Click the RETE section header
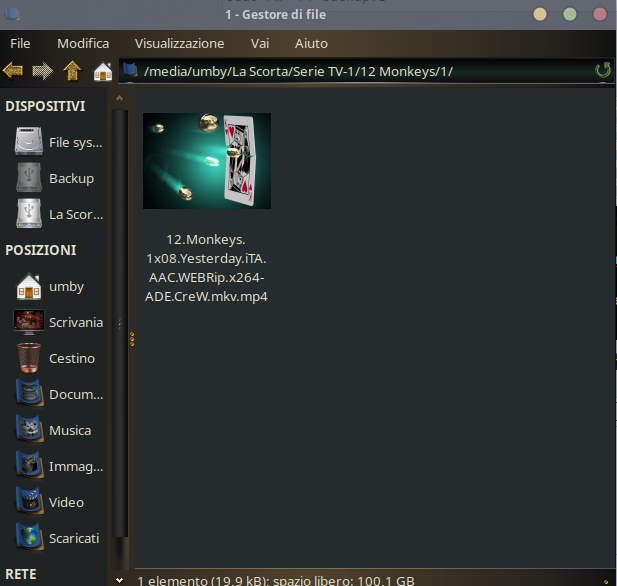 [21, 574]
